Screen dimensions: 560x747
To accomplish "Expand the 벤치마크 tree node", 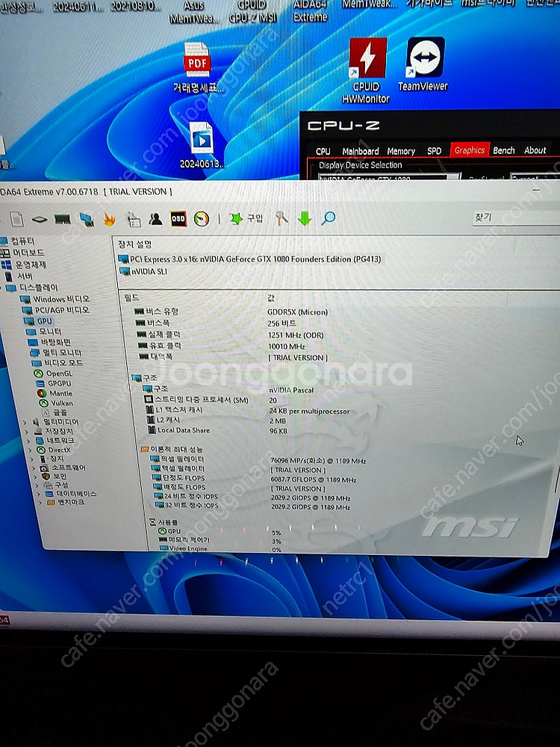I will [x=40, y=503].
